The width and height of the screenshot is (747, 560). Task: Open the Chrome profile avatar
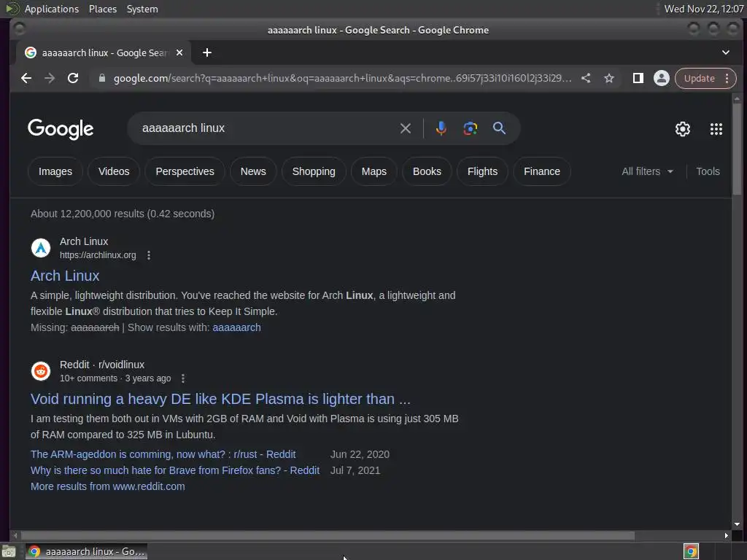pyautogui.click(x=661, y=78)
